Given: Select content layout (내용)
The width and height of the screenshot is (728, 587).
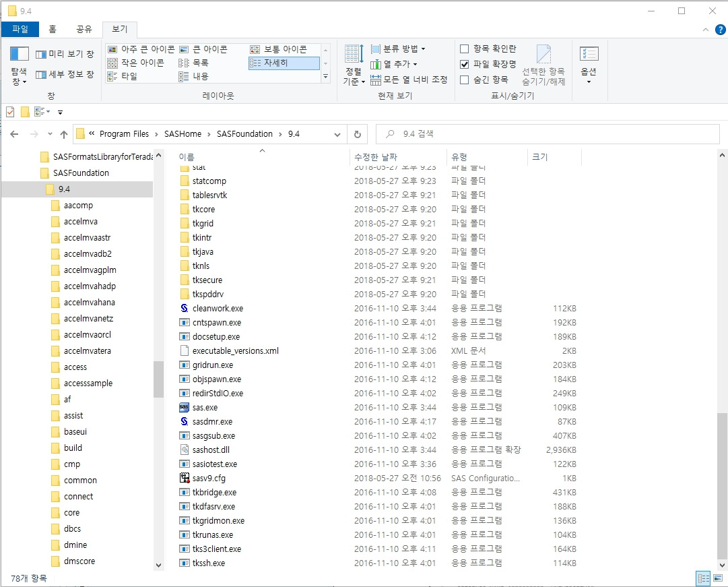Looking at the screenshot, I should point(193,76).
